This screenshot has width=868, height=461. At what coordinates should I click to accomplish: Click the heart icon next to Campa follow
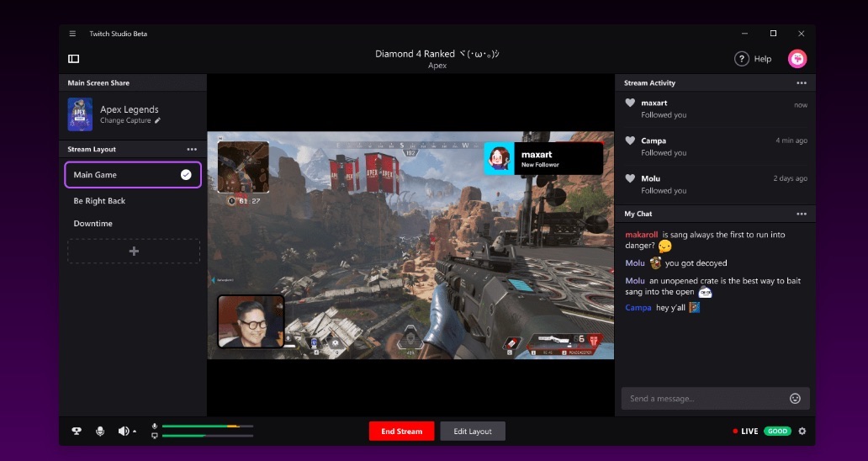tap(630, 140)
